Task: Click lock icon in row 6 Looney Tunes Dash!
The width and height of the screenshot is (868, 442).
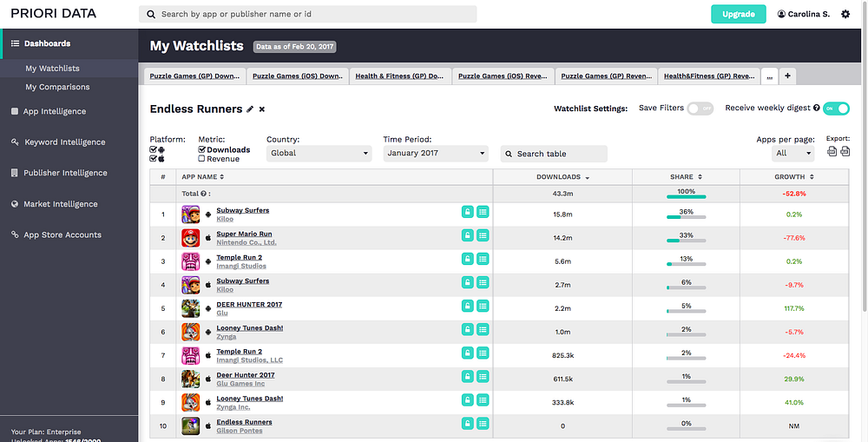Action: 468,330
